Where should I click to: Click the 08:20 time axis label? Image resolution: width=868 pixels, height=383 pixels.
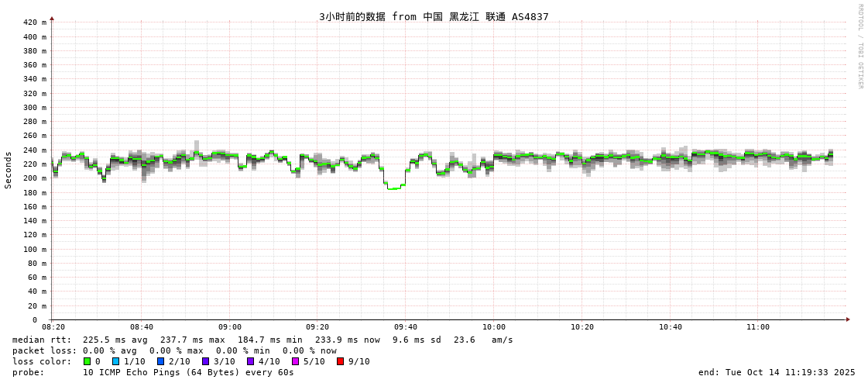(53, 327)
